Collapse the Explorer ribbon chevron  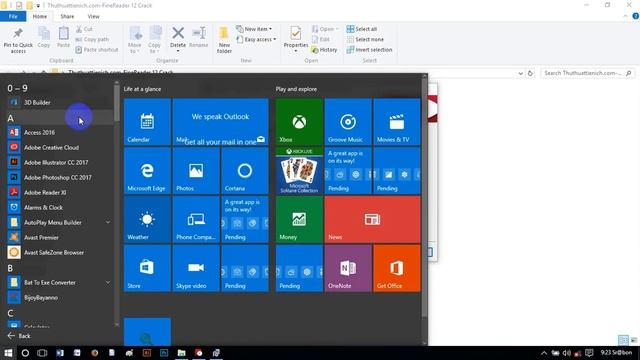pos(625,16)
